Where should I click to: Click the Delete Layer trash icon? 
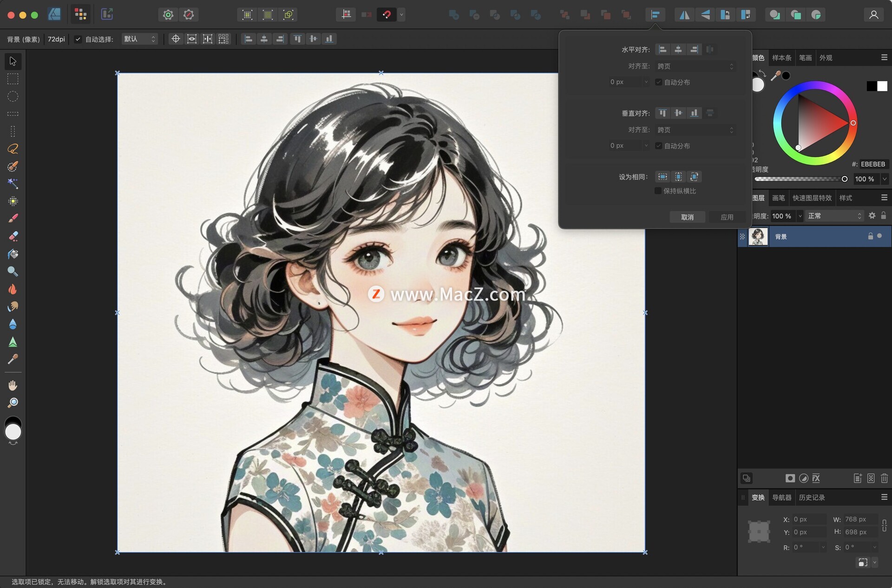point(884,478)
